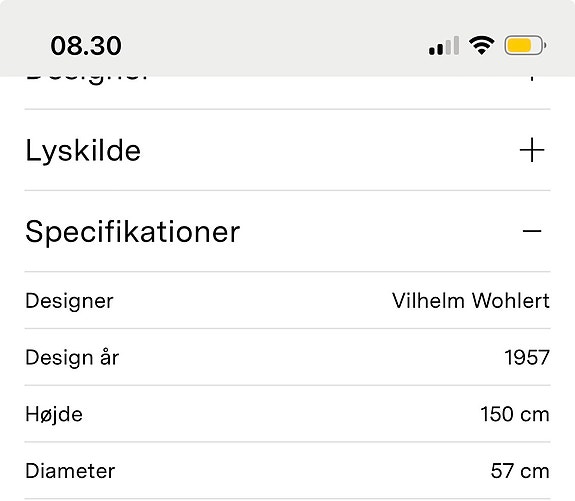Expand the Lyskilde section plus icon
Screen dimensions: 575x501
point(532,150)
